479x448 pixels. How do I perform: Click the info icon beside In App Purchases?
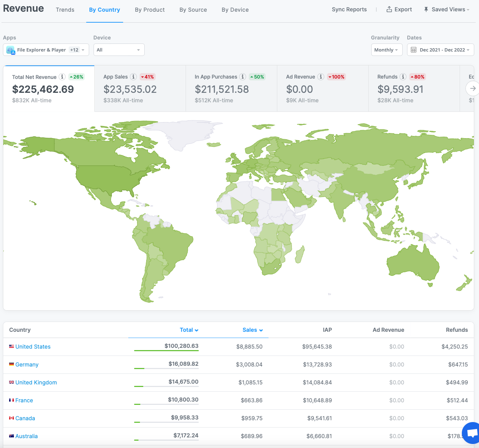click(x=243, y=77)
